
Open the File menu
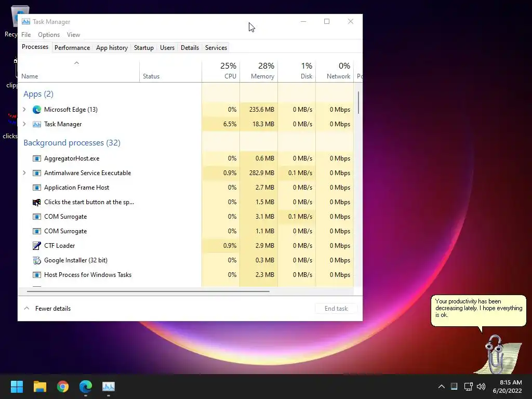coord(26,35)
